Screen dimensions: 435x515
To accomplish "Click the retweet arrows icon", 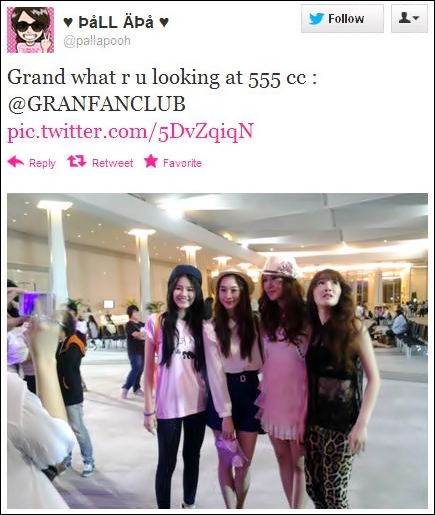I will point(77,161).
